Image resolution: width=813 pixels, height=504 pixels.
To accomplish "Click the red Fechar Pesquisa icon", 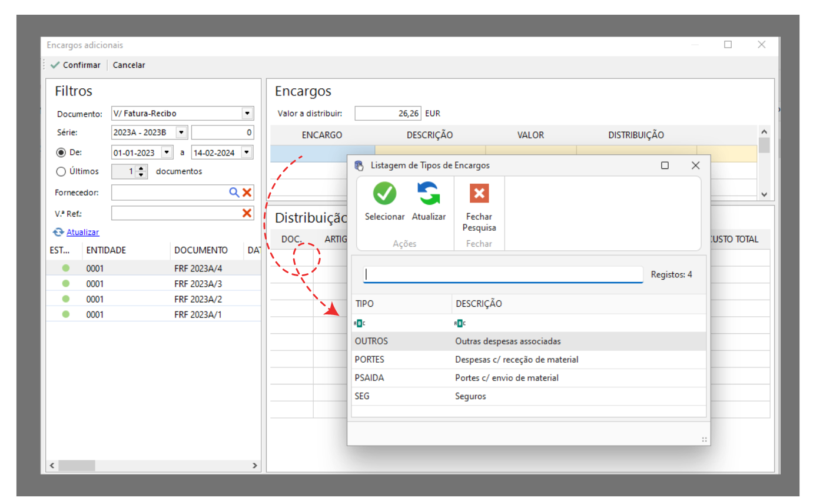I will pyautogui.click(x=479, y=193).
